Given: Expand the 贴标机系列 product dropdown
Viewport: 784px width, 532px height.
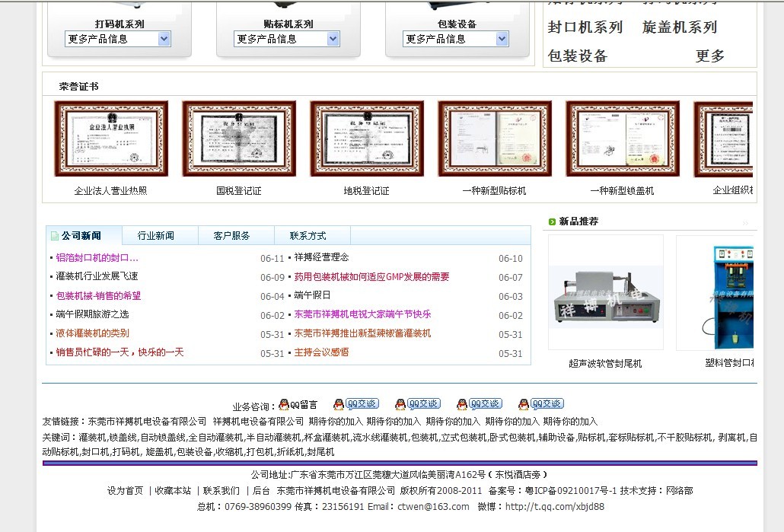Looking at the screenshot, I should 333,39.
